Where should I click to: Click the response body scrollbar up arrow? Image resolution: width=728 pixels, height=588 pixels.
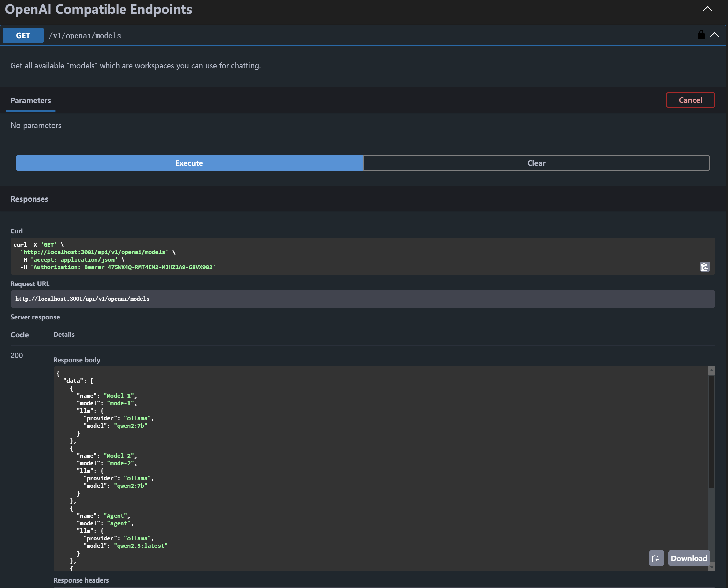(x=712, y=370)
